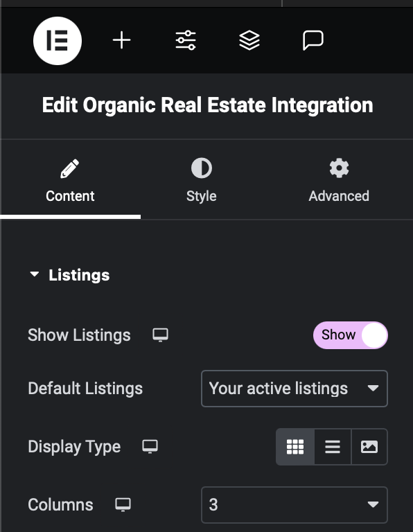The image size is (413, 532).
Task: Collapse the Listings section
Action: coord(69,275)
